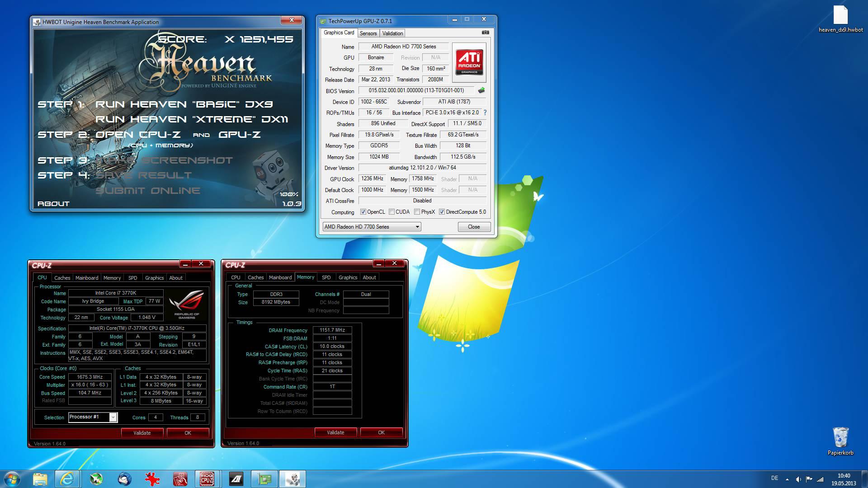Image resolution: width=868 pixels, height=488 pixels.
Task: Switch to HWBOT Heaven robot taskbar icon
Action: click(x=292, y=479)
